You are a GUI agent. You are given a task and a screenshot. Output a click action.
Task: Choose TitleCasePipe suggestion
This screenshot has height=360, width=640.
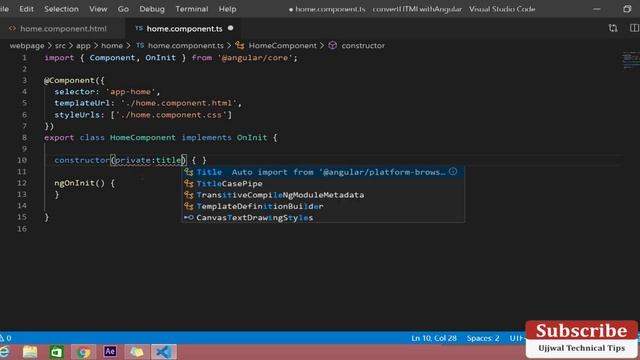click(323, 184)
